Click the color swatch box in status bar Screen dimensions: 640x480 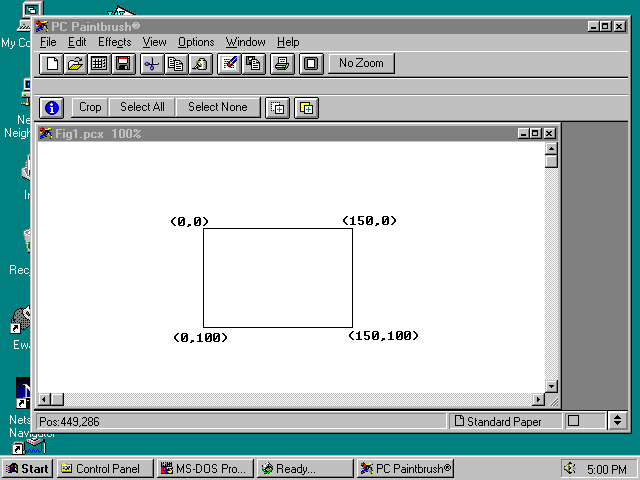(x=573, y=420)
